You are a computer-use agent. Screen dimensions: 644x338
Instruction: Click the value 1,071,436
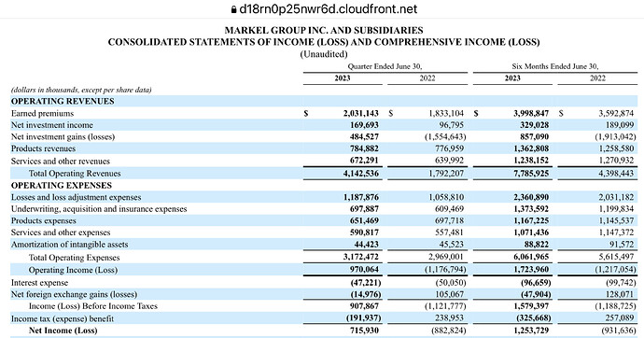531,232
